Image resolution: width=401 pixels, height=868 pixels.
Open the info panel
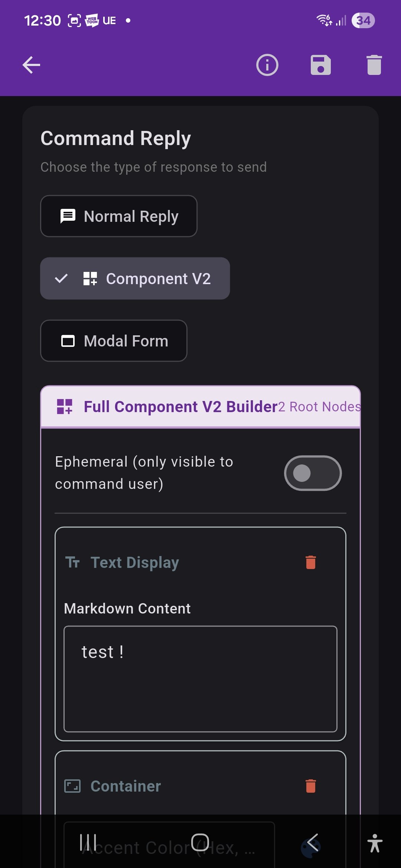(x=267, y=65)
